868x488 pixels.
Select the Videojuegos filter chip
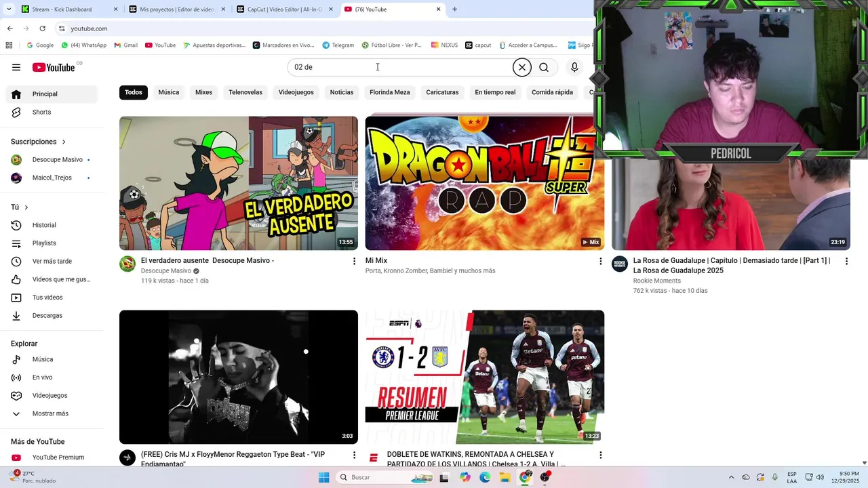pos(296,92)
